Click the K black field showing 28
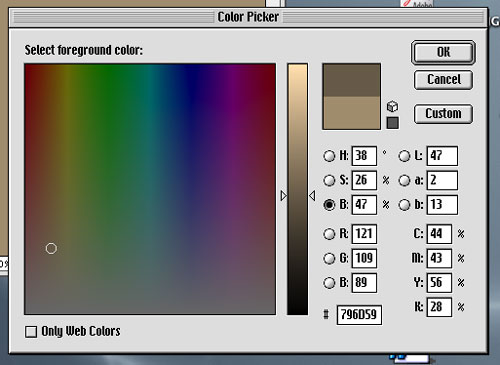The height and width of the screenshot is (365, 500). tap(439, 307)
